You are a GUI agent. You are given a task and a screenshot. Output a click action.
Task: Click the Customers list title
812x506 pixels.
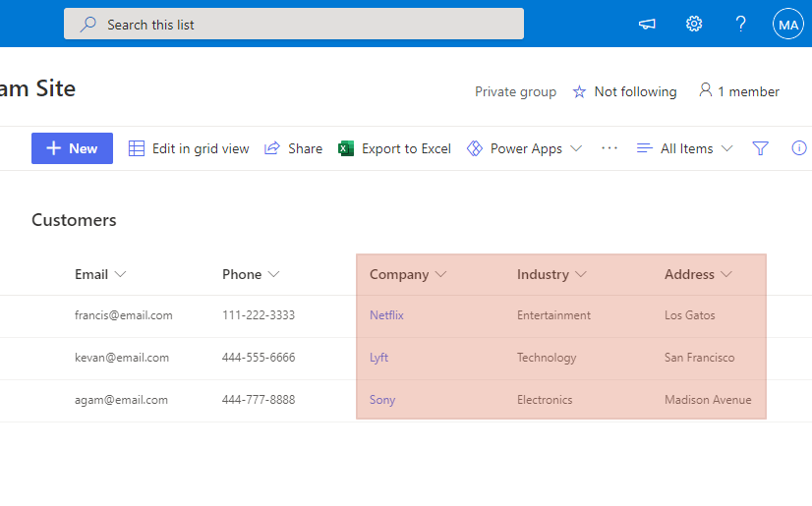point(74,220)
